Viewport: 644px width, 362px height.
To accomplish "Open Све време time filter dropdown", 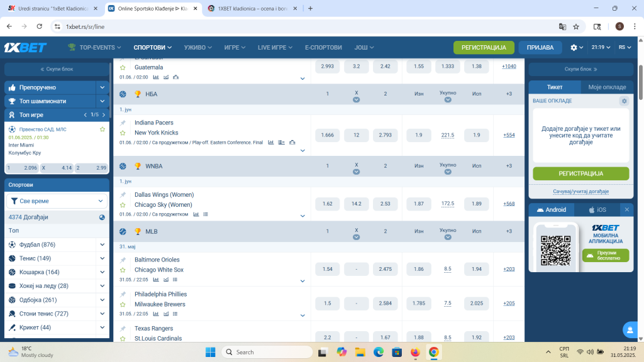I will pyautogui.click(x=57, y=201).
